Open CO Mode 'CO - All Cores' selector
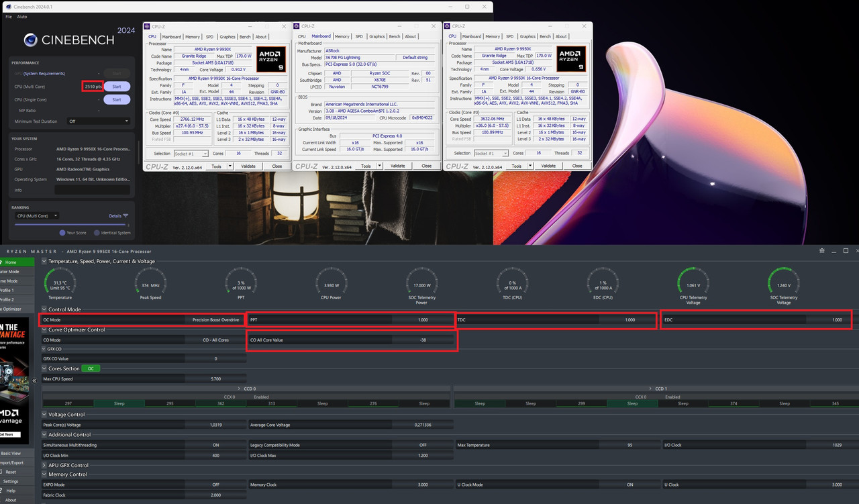Screen dimensions: 859x504 215,340
